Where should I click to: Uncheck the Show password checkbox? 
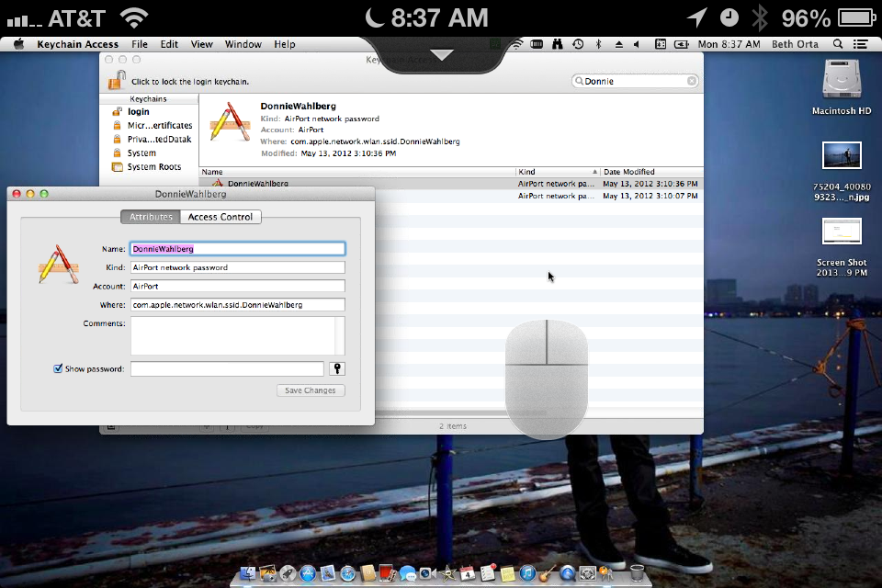click(x=58, y=368)
